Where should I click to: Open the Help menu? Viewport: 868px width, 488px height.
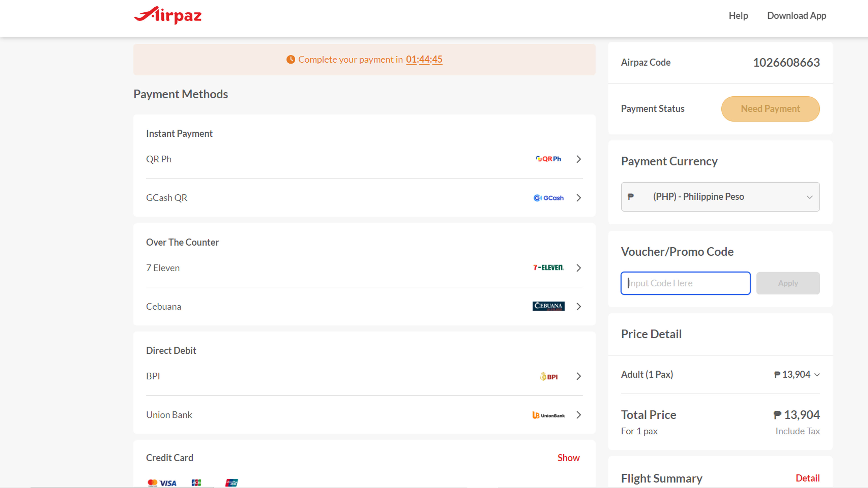[738, 16]
